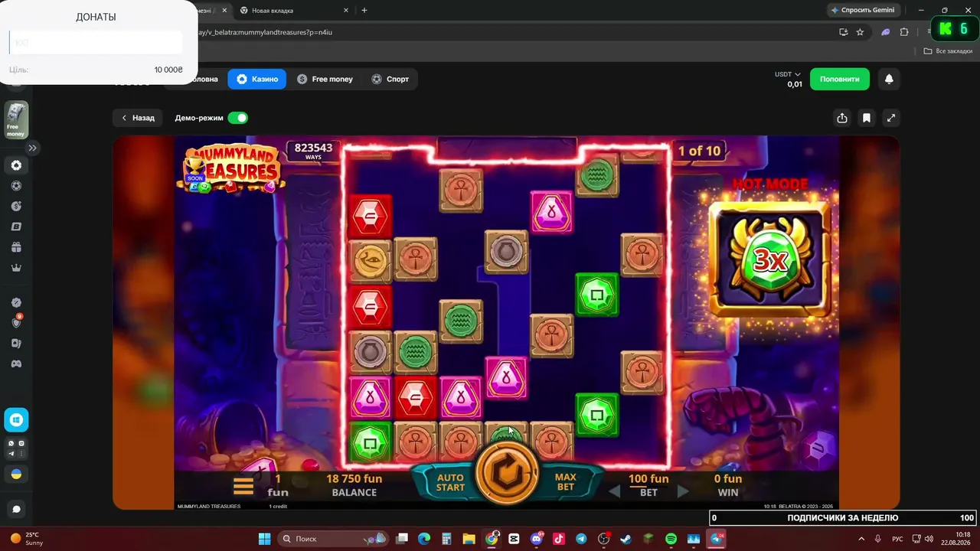Open the B logo sidebar icon
The image size is (980, 551).
tap(16, 227)
